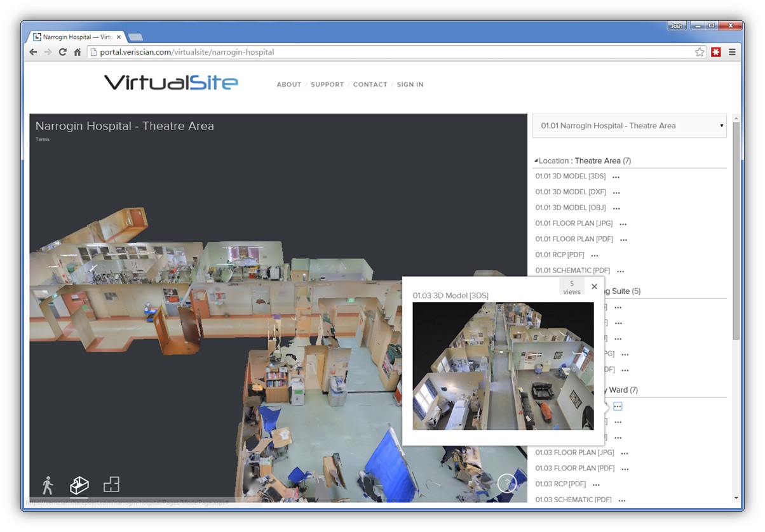Open the 01.01 RCP [PDF] file link

(560, 255)
